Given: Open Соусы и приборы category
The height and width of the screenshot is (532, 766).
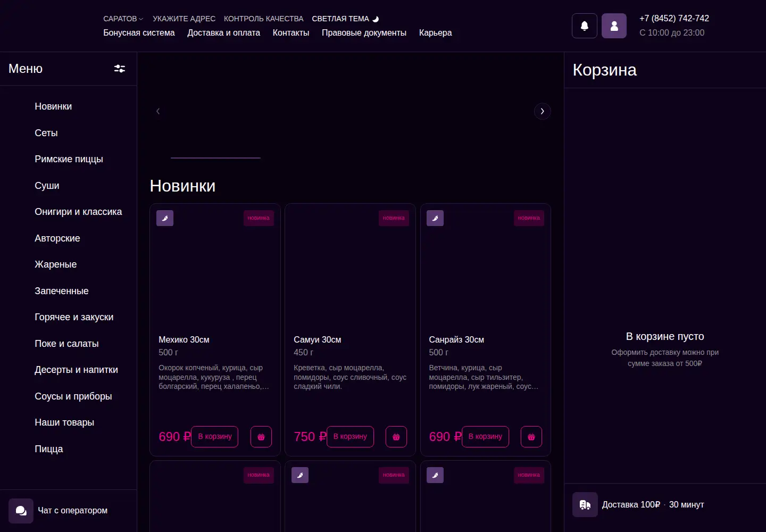Looking at the screenshot, I should pyautogui.click(x=73, y=396).
